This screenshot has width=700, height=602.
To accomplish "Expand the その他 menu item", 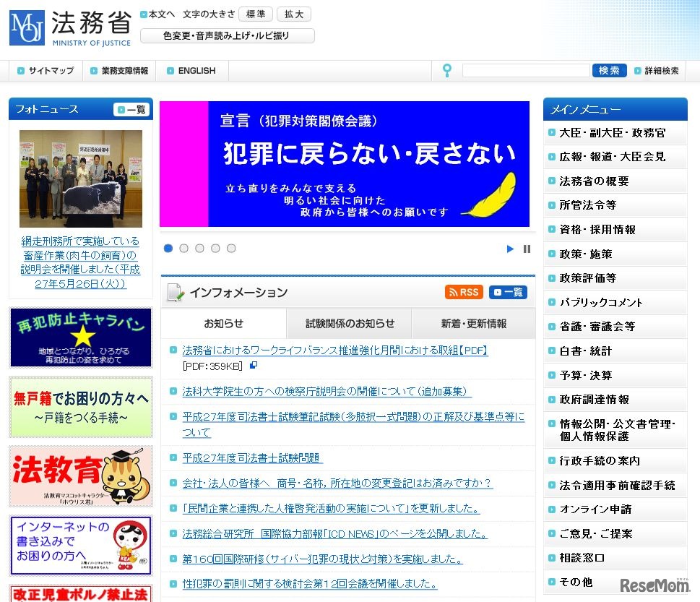I will 574,580.
